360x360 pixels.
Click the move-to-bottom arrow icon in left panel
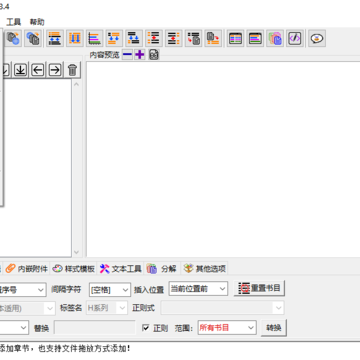click(x=21, y=70)
